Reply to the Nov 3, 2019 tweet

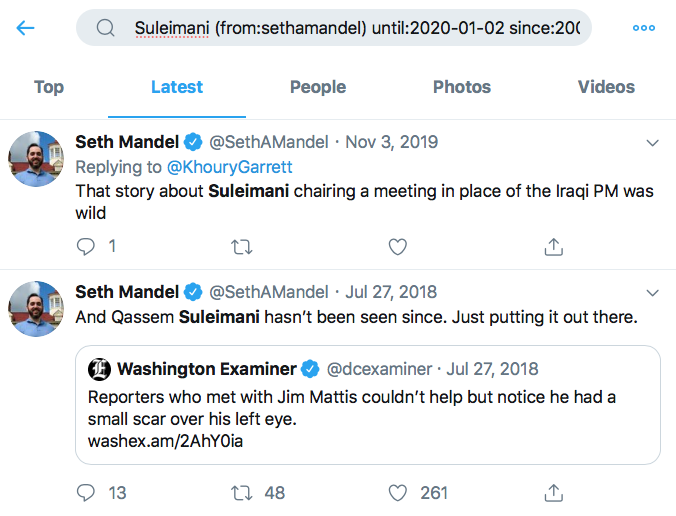pos(86,245)
